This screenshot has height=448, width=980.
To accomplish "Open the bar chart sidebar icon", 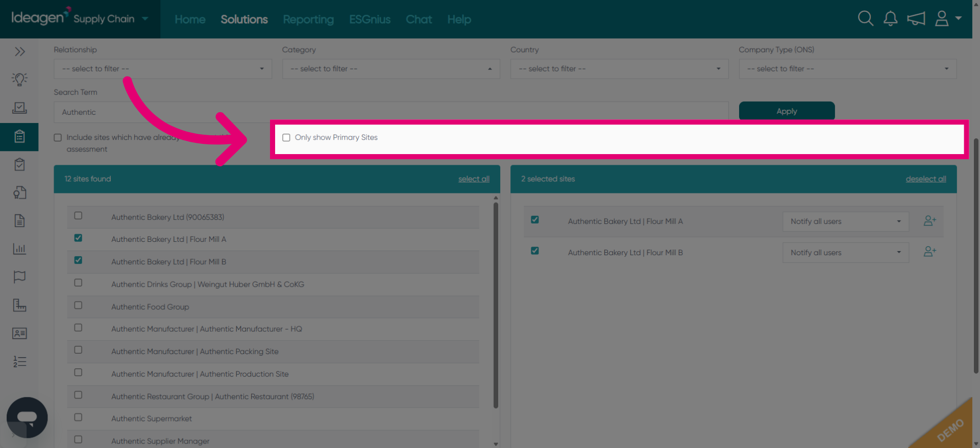I will (19, 249).
